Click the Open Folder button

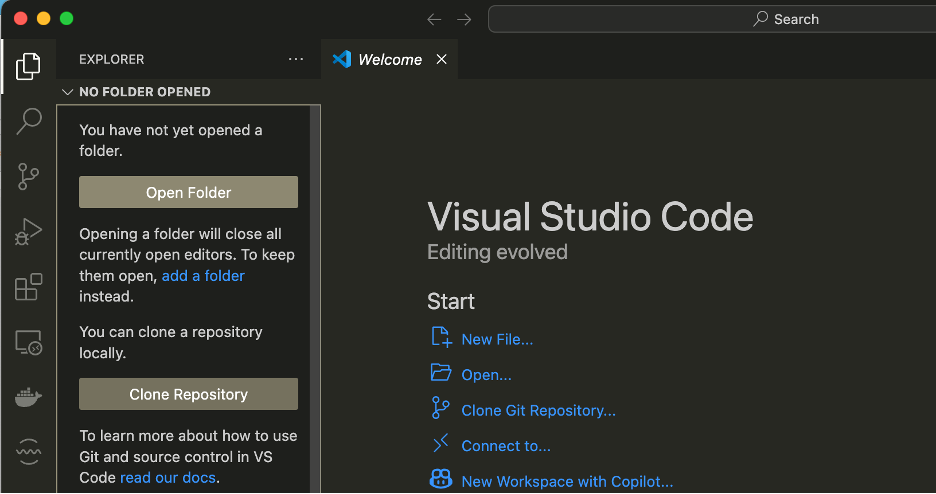[x=188, y=193]
